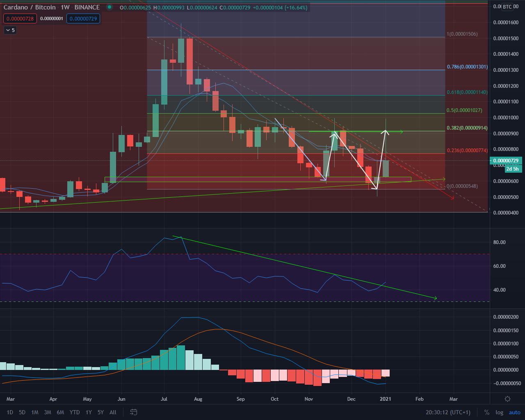Click the 2d 5h bar countdown label
This screenshot has width=525, height=420.
point(513,169)
